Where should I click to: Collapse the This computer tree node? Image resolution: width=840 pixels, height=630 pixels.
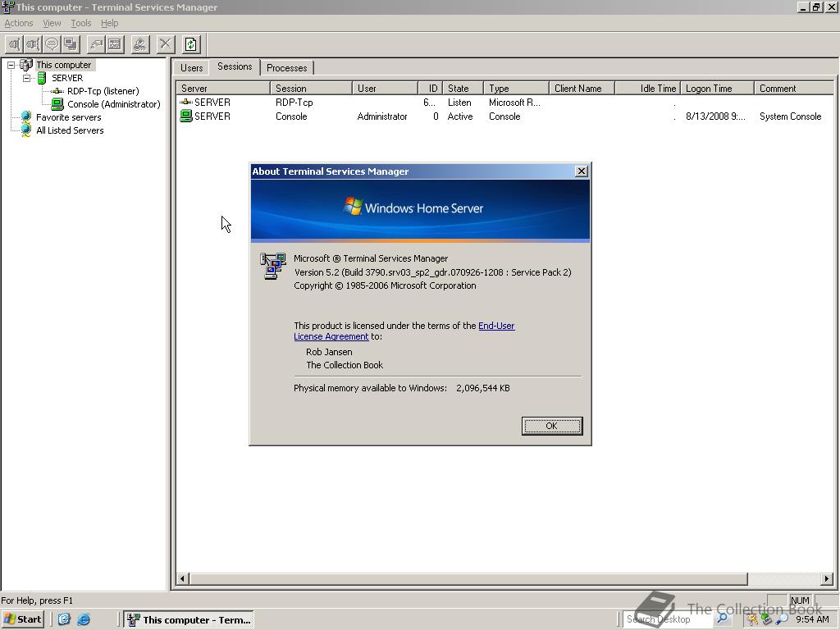pyautogui.click(x=11, y=65)
